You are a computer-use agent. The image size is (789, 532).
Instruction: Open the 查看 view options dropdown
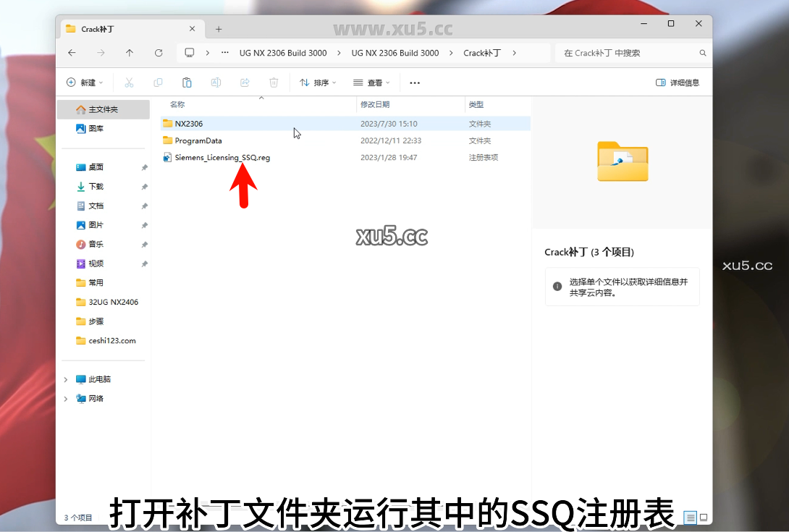371,83
